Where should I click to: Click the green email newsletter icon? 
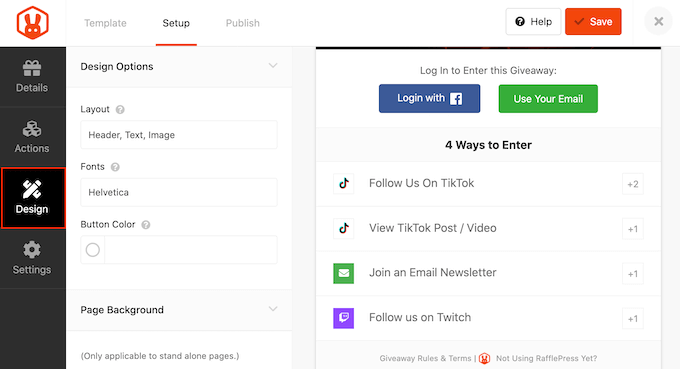coord(343,273)
